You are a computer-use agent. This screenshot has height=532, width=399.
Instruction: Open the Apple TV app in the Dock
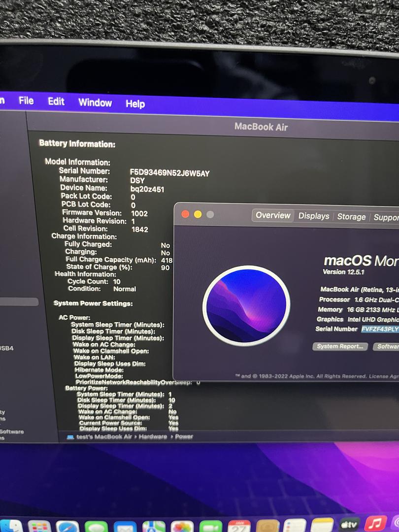(349, 525)
